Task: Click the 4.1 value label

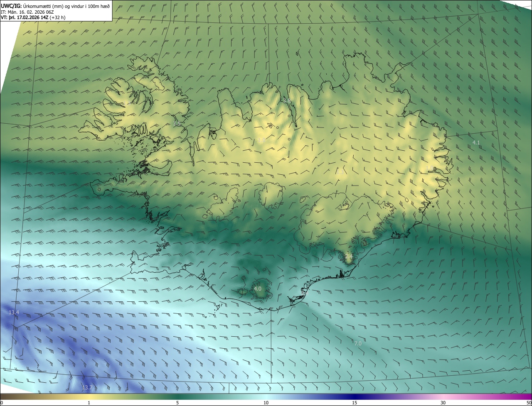Action: (x=476, y=142)
